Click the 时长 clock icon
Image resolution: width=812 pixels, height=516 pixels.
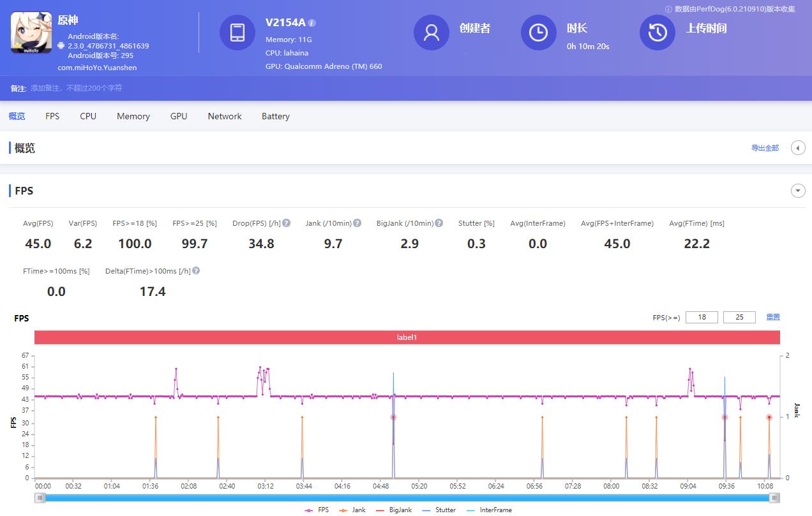click(538, 33)
